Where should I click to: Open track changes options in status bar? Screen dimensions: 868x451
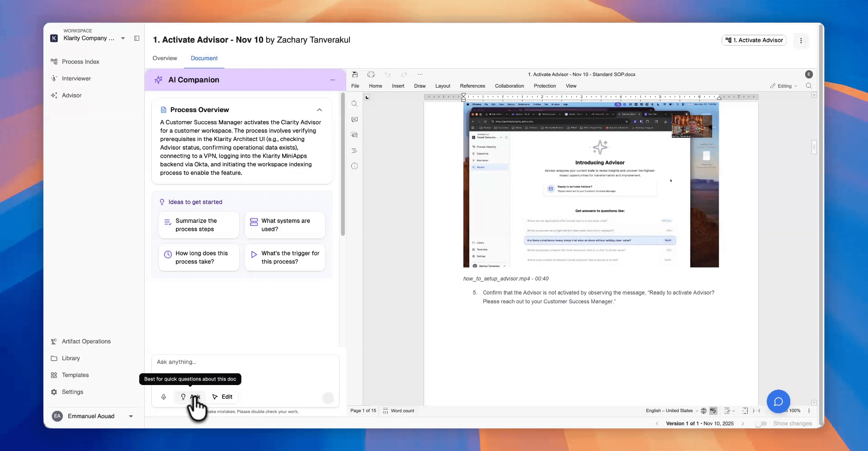729,411
